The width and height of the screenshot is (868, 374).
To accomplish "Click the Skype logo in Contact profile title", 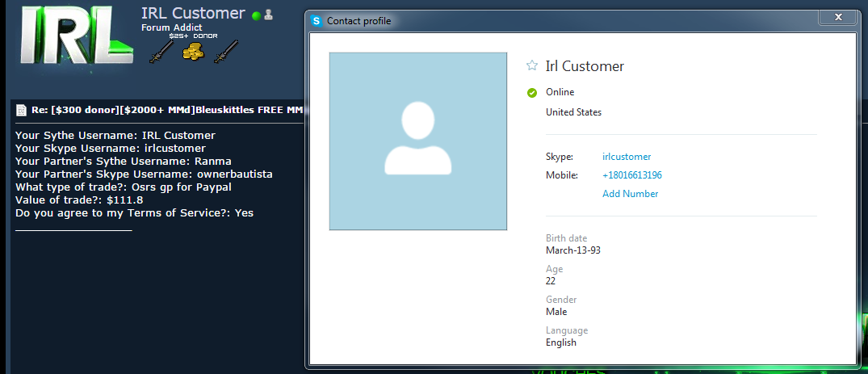I will (317, 21).
